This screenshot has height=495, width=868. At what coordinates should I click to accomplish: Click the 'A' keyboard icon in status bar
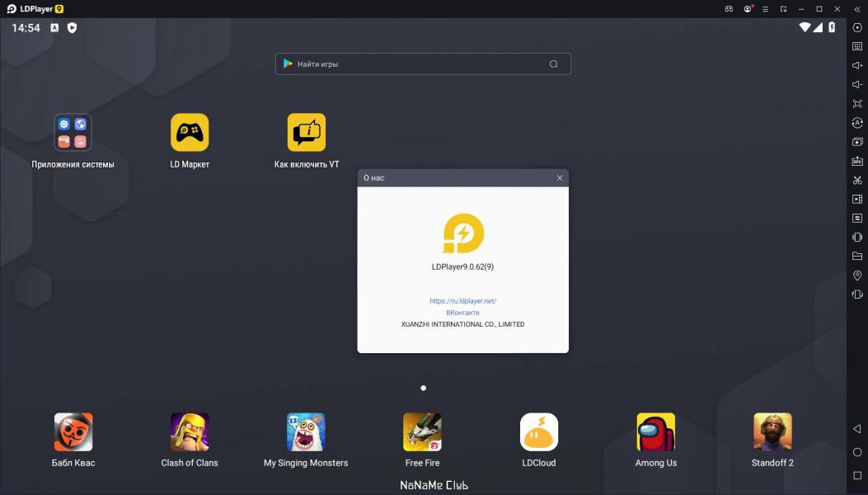pyautogui.click(x=54, y=28)
